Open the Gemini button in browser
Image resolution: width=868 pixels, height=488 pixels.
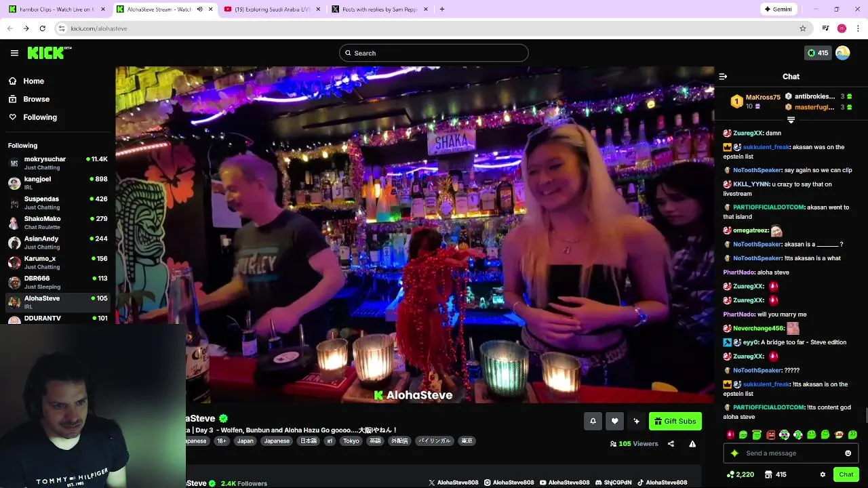pos(778,9)
